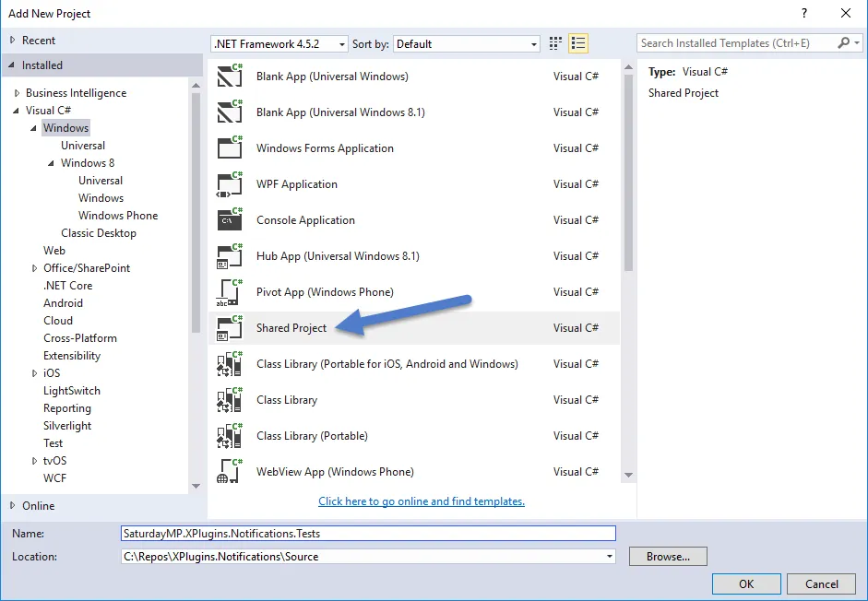Select Universal under the top Windows node
This screenshot has height=601, width=868.
82,145
